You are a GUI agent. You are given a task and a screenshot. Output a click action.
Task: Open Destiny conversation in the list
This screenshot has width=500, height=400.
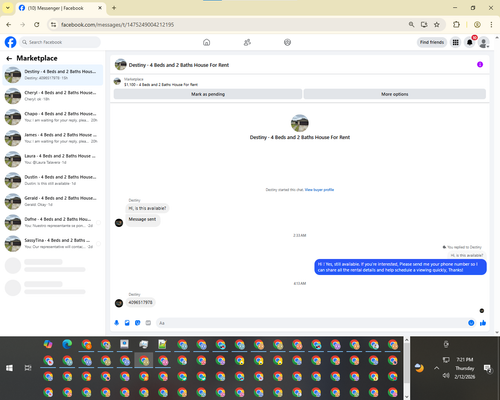(x=53, y=75)
